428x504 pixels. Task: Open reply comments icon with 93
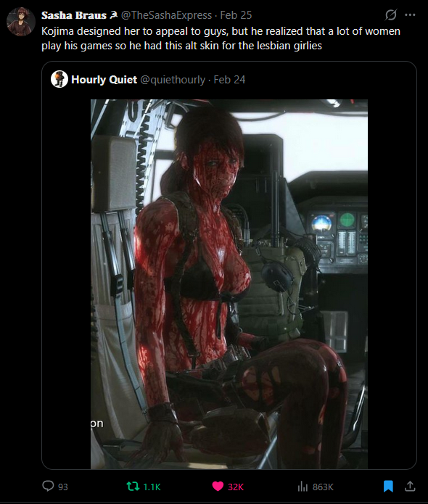48,486
